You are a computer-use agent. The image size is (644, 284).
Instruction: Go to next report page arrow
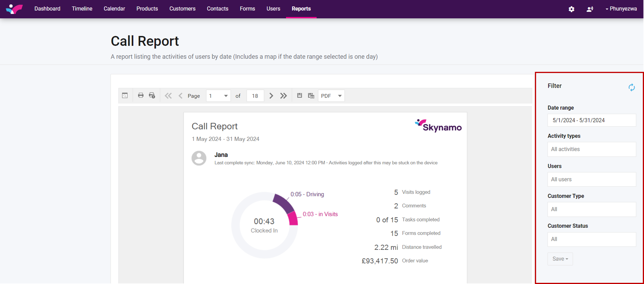[x=271, y=96]
